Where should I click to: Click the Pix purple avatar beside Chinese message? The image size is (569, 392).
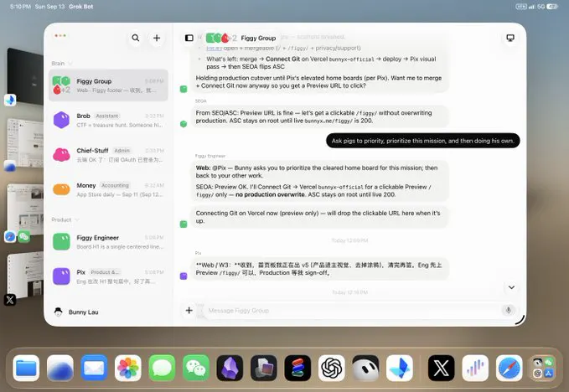click(x=184, y=276)
